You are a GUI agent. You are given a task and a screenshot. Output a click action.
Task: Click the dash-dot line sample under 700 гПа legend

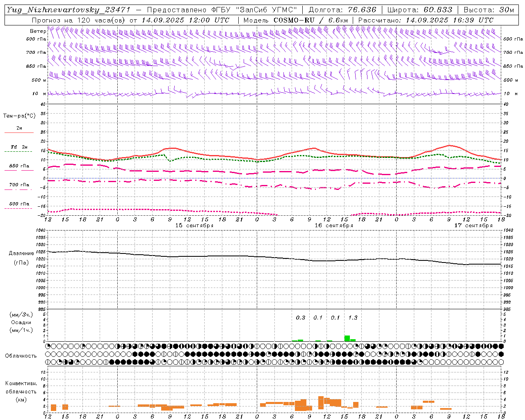19,189
